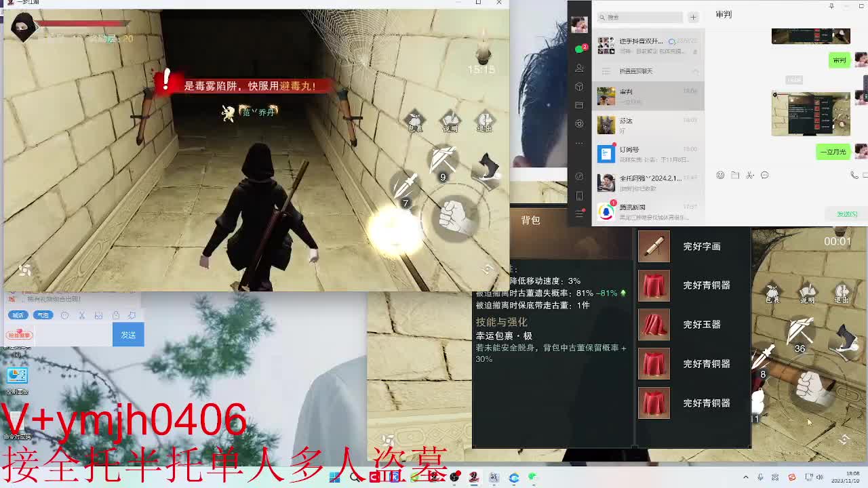
Task: Open the WeChat icon on the taskbar
Action: coord(533,477)
